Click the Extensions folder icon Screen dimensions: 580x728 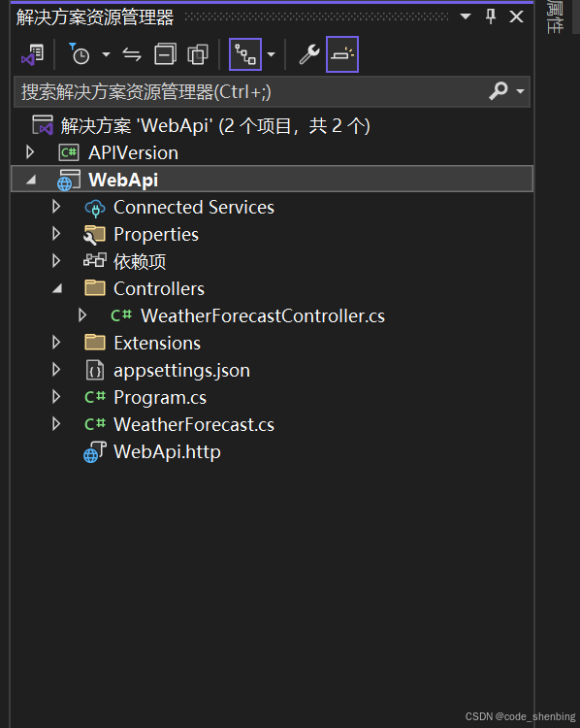tap(95, 343)
